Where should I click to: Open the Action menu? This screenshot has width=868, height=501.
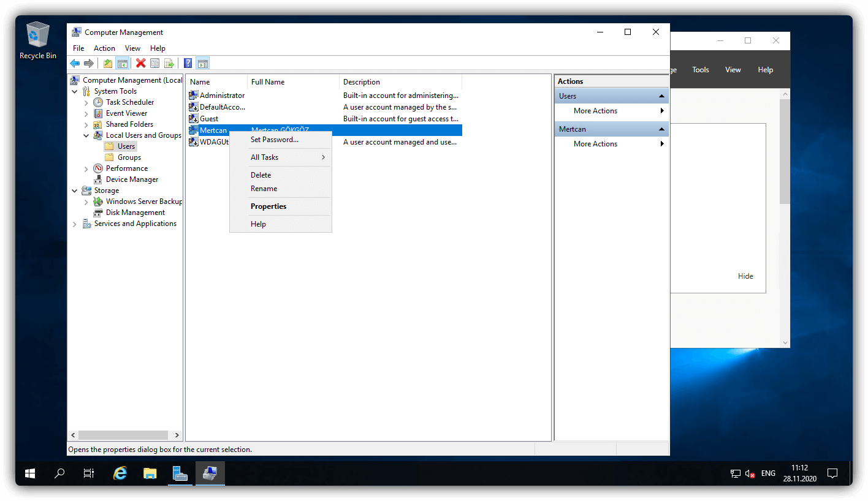(x=104, y=48)
